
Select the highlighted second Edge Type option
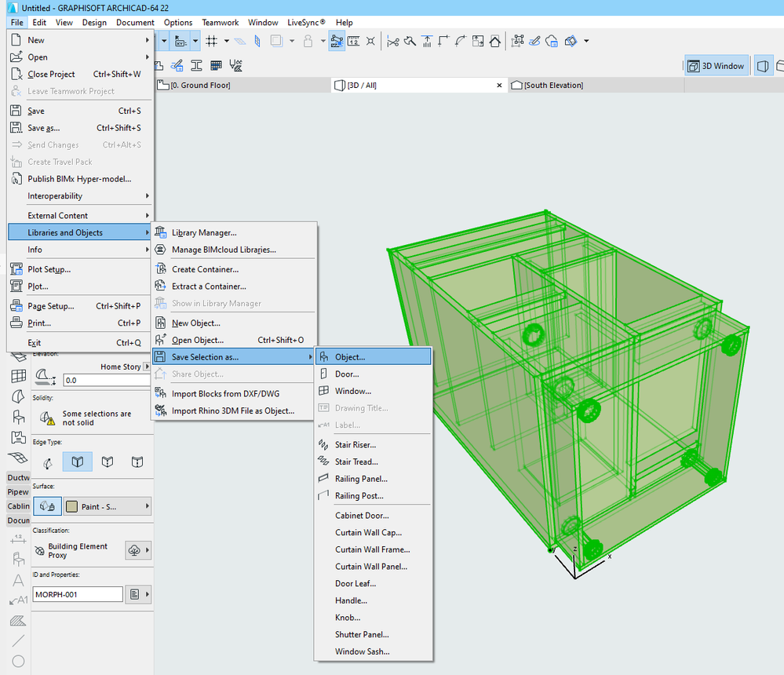tap(77, 462)
